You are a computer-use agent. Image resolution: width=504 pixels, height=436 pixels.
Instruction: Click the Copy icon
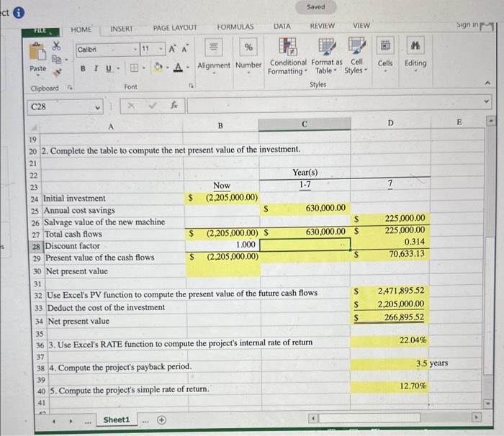57,60
